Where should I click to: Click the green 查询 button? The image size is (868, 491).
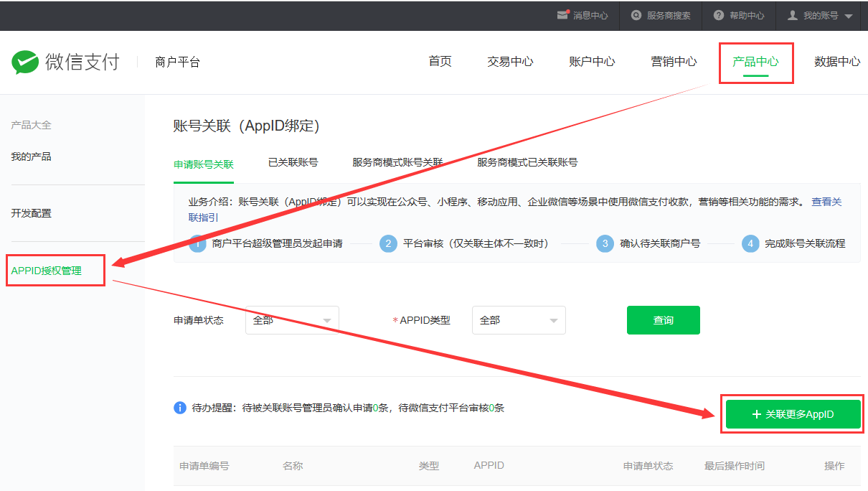point(663,320)
